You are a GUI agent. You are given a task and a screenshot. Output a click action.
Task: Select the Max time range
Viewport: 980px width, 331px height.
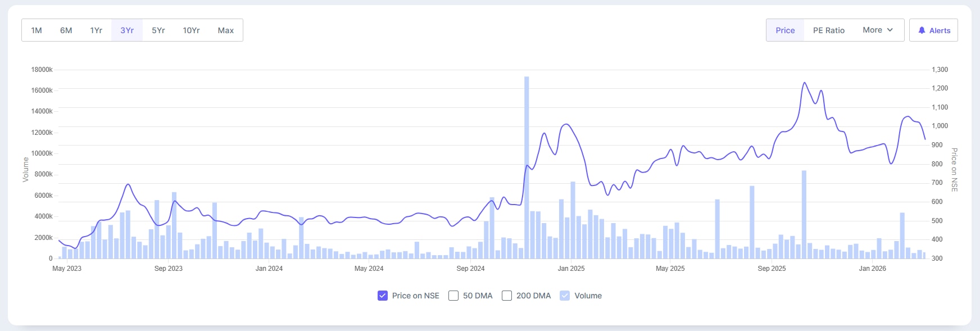(x=226, y=30)
